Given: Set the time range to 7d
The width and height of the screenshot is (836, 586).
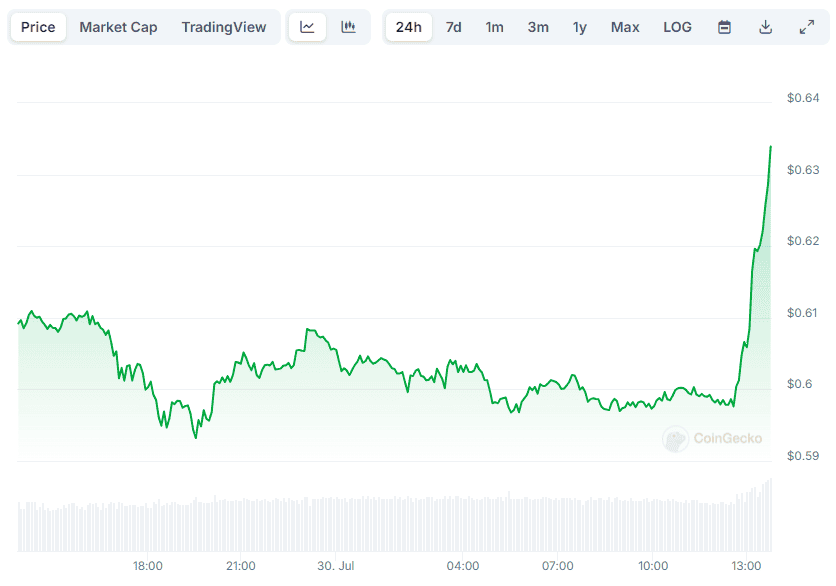Looking at the screenshot, I should click(453, 27).
